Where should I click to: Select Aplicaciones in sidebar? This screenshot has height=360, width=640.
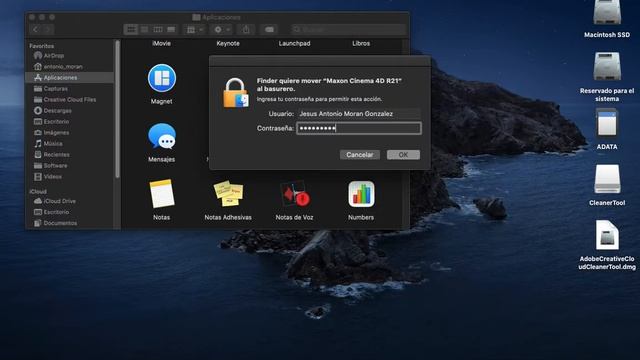(x=69, y=78)
